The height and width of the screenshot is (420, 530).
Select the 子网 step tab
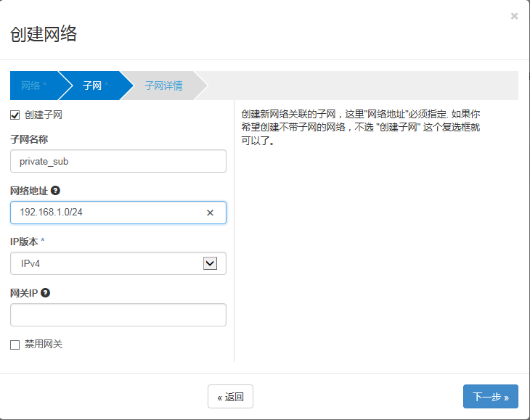(94, 86)
